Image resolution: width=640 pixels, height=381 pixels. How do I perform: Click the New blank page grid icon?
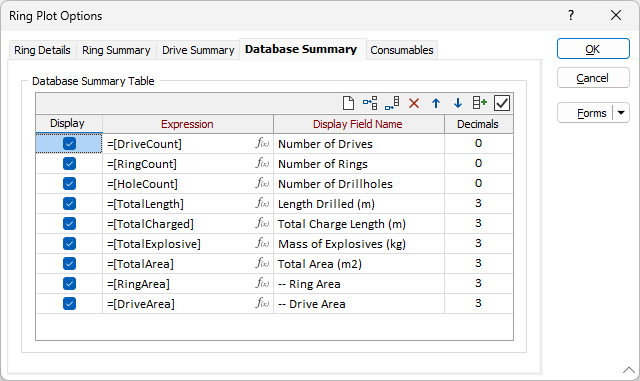(348, 103)
